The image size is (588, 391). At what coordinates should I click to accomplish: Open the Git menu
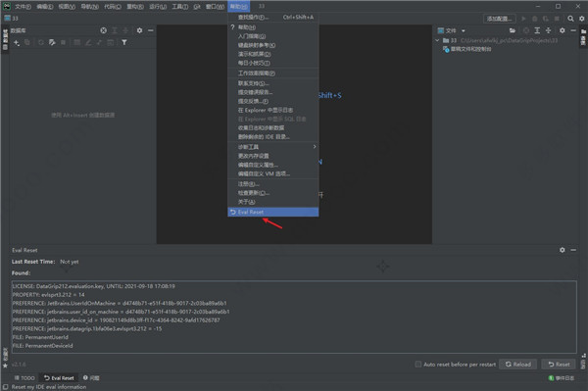click(197, 7)
